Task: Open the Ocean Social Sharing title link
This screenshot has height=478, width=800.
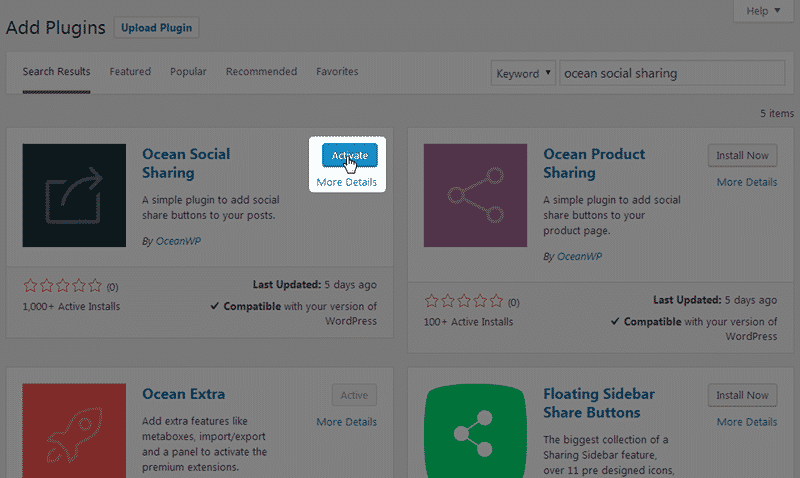Action: [186, 163]
